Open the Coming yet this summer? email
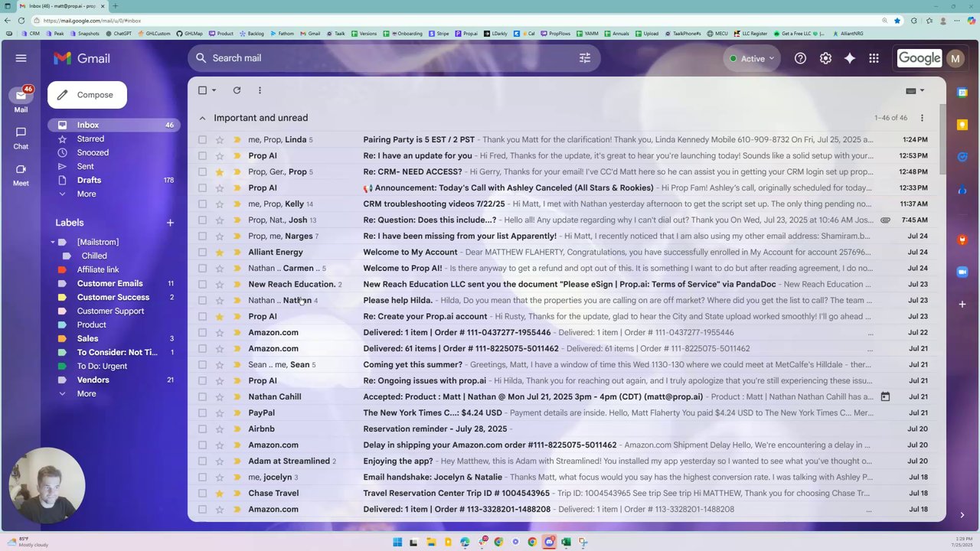This screenshot has width=980, height=551. [567, 364]
